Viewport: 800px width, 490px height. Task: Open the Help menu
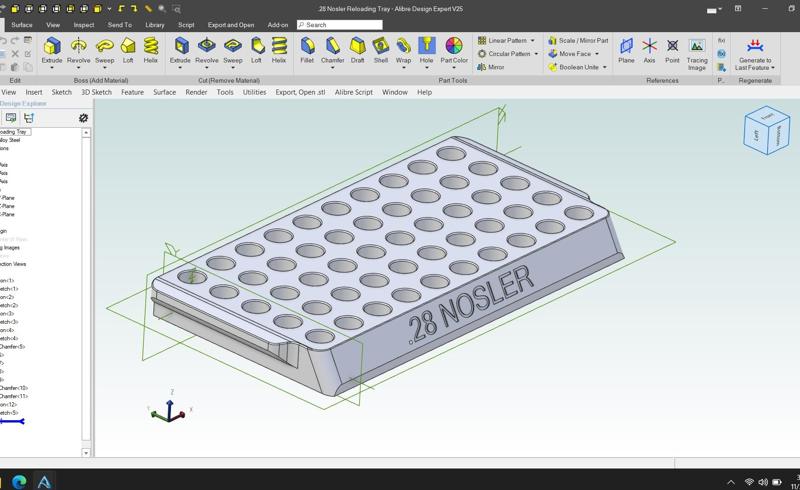[424, 92]
